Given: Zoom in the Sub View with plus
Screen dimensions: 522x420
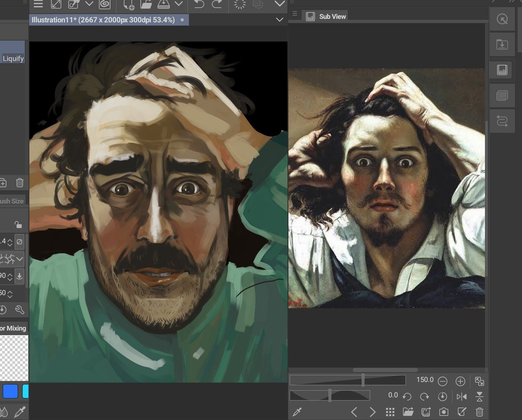Looking at the screenshot, I should point(460,381).
